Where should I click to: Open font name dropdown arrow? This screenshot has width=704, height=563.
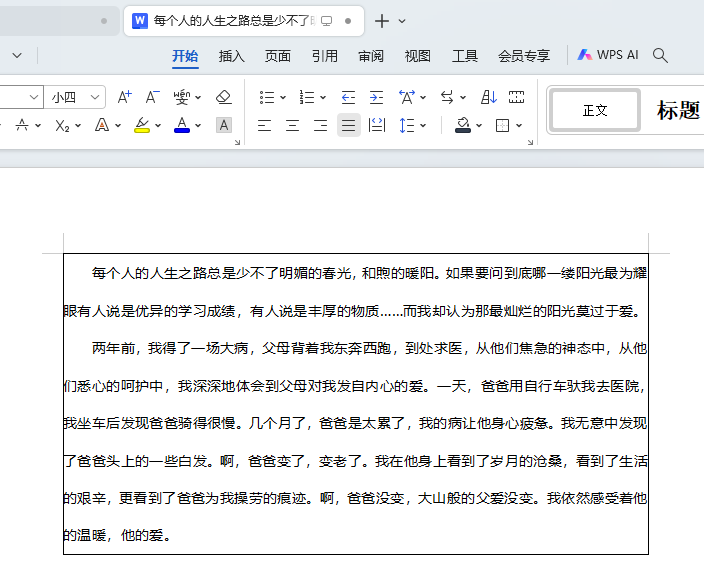click(x=34, y=97)
